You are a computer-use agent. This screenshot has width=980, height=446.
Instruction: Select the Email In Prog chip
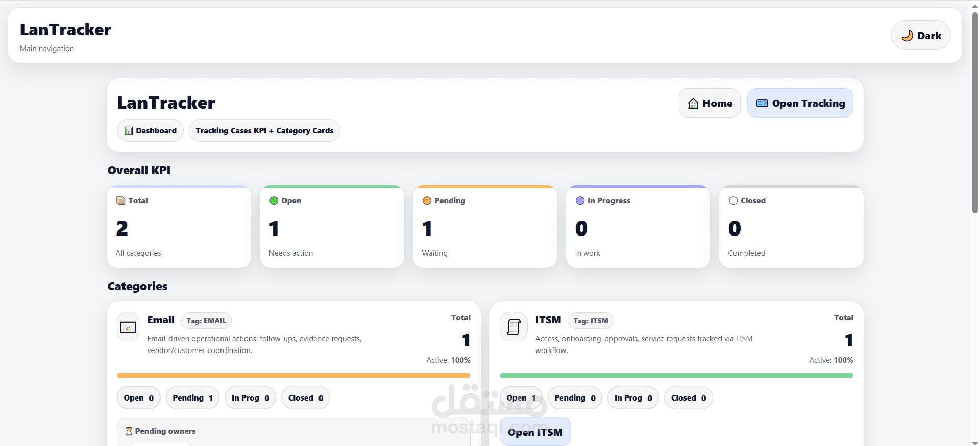(250, 398)
